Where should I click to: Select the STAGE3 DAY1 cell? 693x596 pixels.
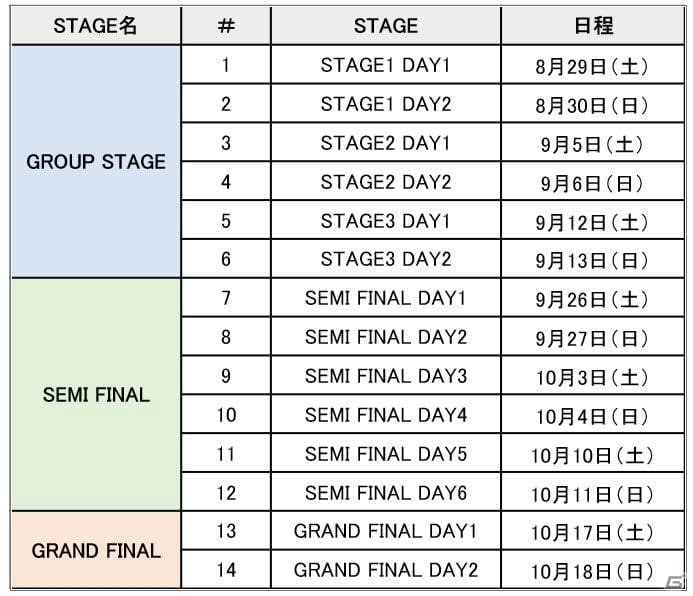point(385,220)
